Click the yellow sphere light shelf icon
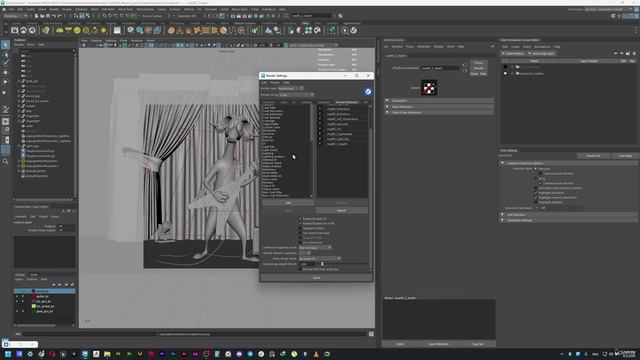The image size is (640, 360). (77, 30)
